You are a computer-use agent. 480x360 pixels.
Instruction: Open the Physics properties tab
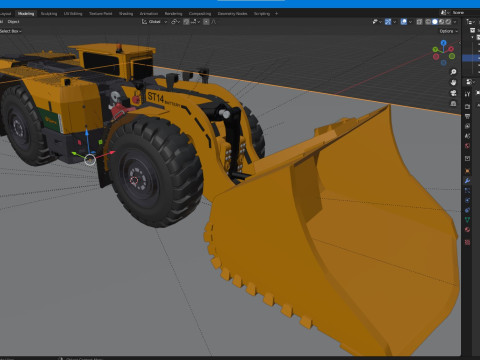coord(467,200)
